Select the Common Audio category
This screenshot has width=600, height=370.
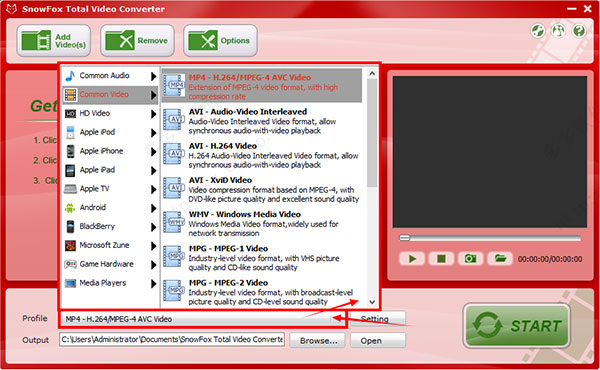tap(110, 76)
